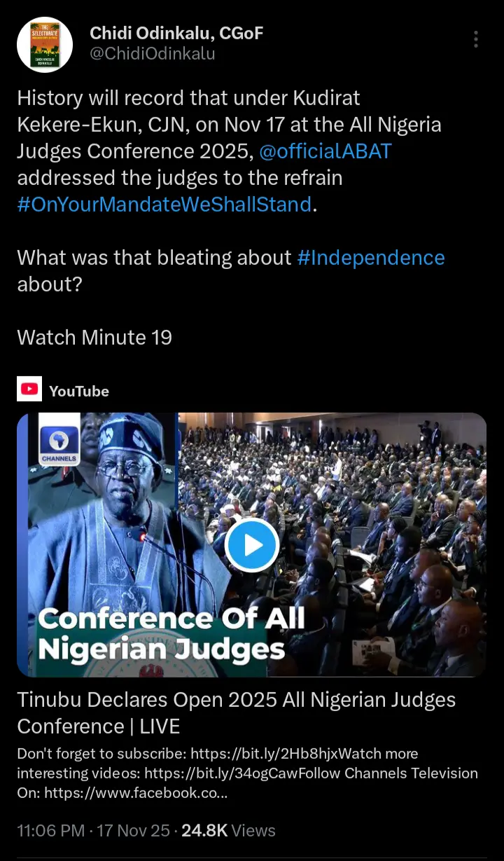Tap the Watch Minute 19 line
Image resolution: width=504 pixels, height=861 pixels.
tap(94, 337)
